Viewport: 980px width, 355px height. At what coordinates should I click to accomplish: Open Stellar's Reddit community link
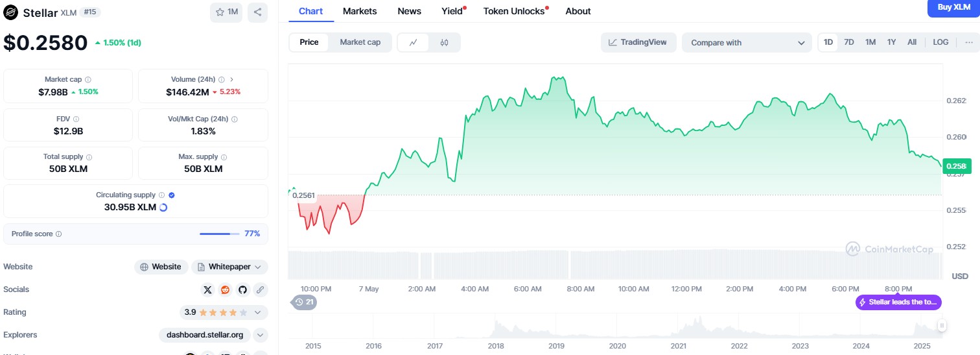click(x=225, y=289)
